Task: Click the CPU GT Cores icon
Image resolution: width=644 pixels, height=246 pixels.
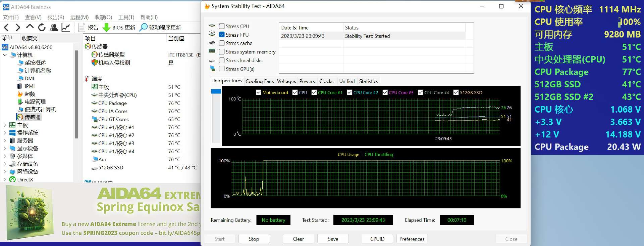Action: 94,119
